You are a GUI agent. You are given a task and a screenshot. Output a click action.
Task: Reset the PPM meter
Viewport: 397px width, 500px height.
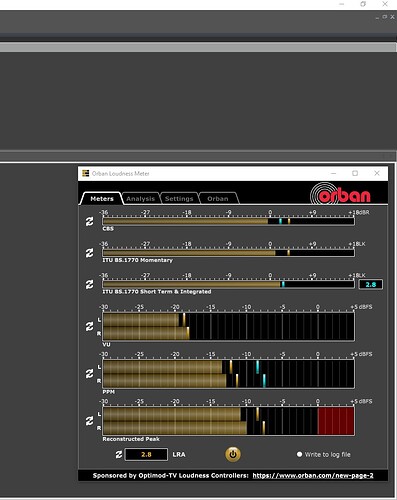click(89, 374)
